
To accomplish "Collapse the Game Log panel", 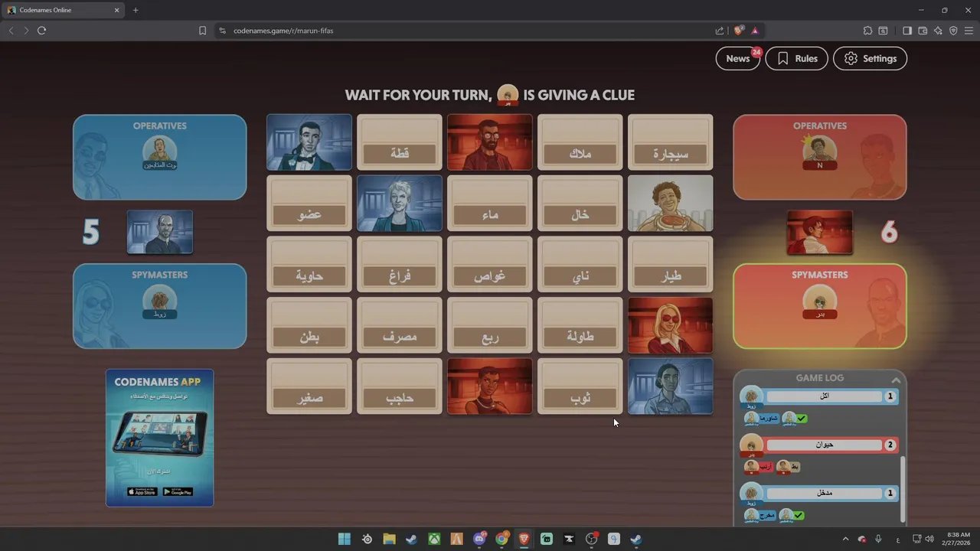I will tap(895, 380).
